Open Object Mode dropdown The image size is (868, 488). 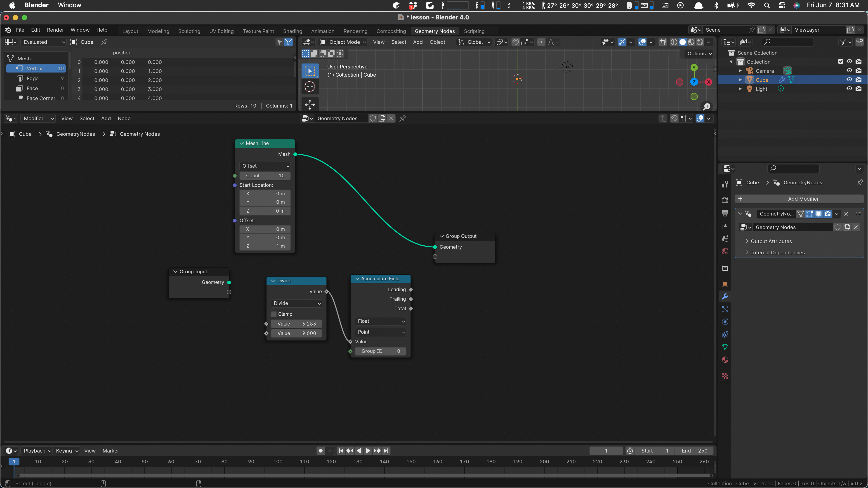343,42
